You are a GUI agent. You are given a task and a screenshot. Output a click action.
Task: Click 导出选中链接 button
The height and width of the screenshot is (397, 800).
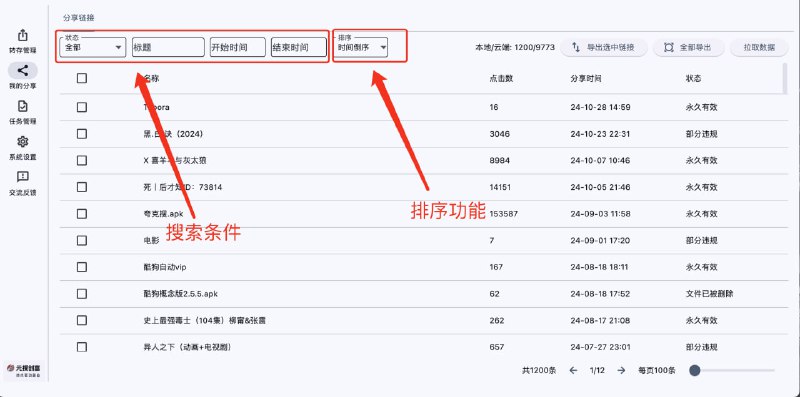click(604, 47)
